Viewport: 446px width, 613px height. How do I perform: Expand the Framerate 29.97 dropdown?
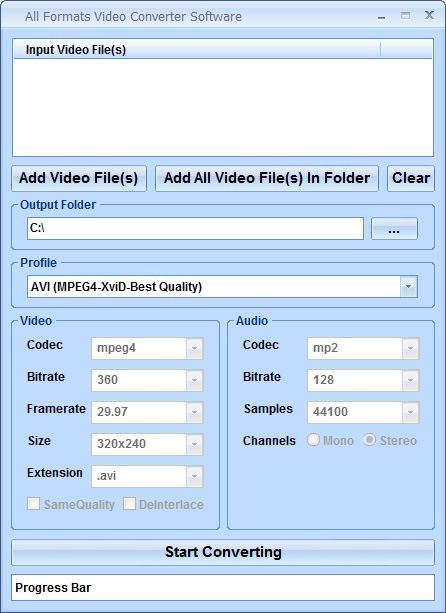[194, 412]
